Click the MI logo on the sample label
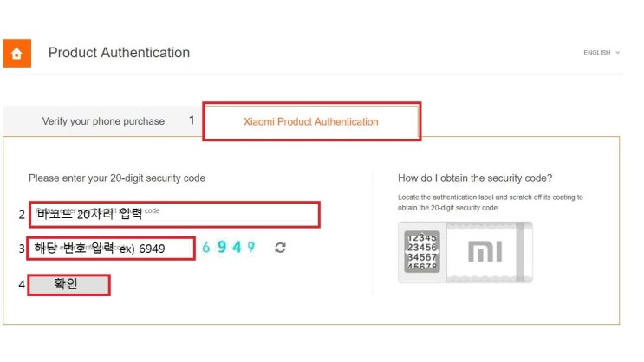Image resolution: width=644 pixels, height=362 pixels. (x=485, y=252)
